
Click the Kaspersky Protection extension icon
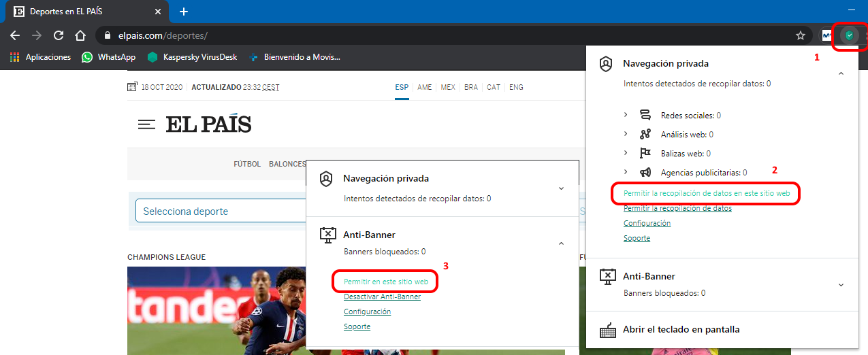coord(849,35)
